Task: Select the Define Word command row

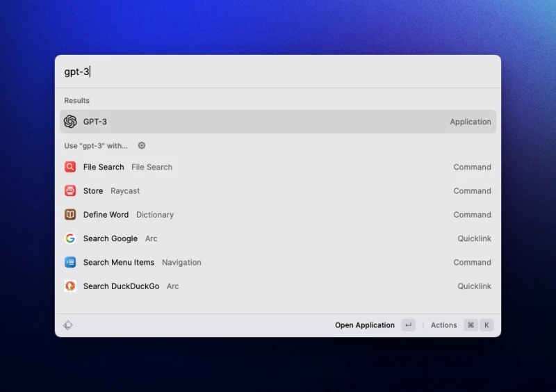Action: tap(278, 215)
